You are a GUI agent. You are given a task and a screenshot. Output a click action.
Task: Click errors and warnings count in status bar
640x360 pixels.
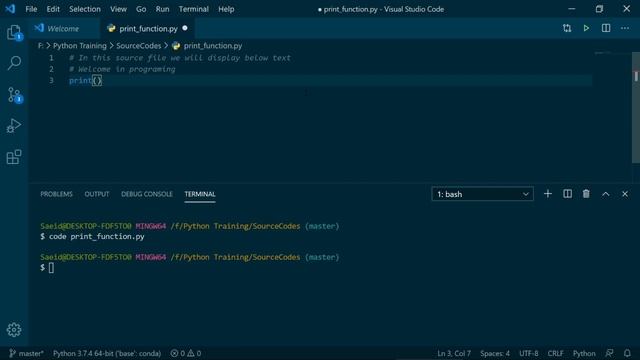[186, 353]
